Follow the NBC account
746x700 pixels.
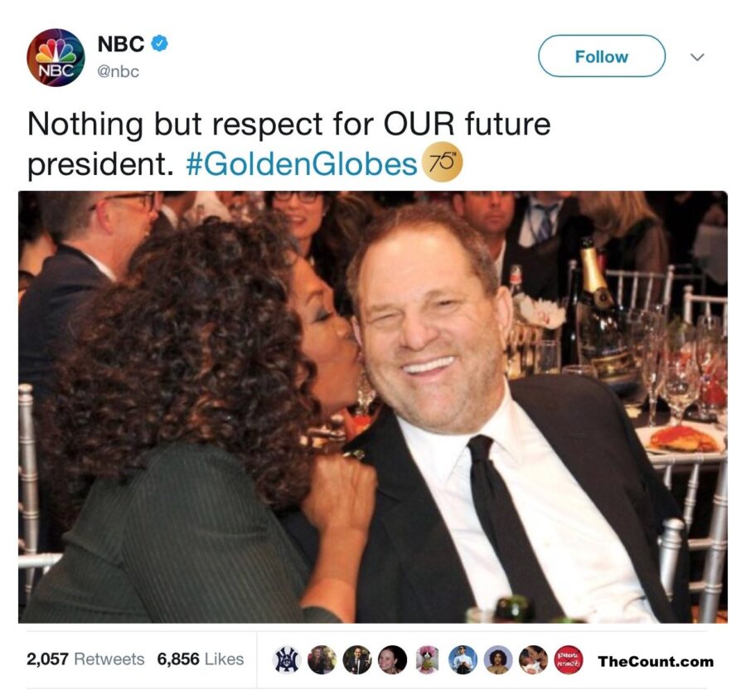coord(601,56)
